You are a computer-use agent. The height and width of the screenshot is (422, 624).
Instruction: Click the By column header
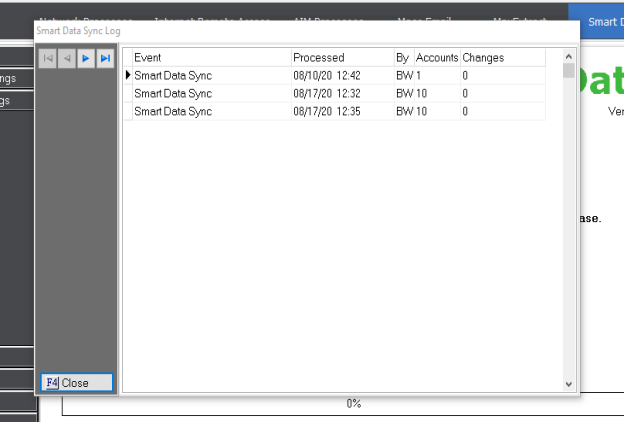point(402,58)
